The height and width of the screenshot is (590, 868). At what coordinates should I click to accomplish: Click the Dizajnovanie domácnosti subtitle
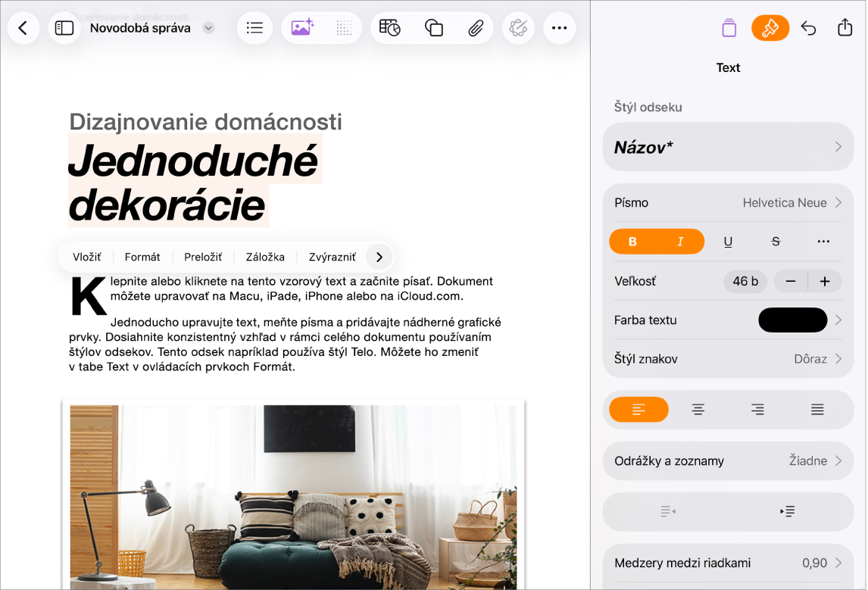205,122
